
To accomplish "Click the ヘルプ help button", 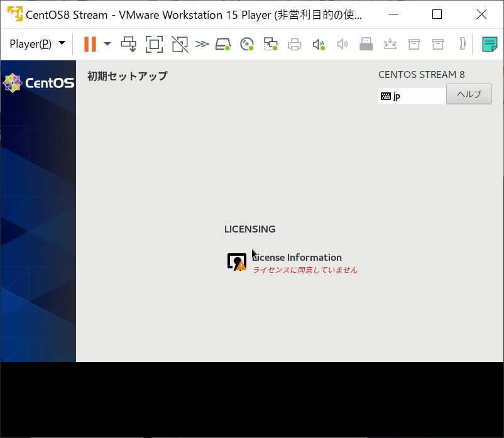I will click(469, 94).
